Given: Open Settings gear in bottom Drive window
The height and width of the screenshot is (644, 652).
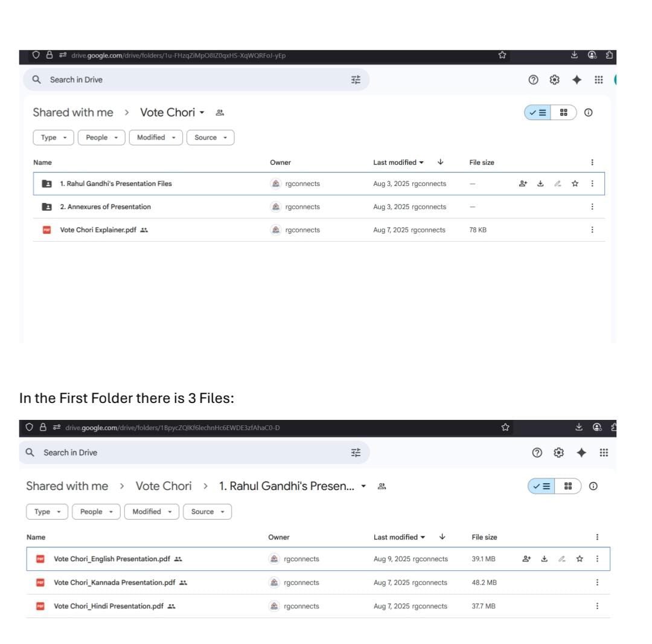Looking at the screenshot, I should pos(558,452).
